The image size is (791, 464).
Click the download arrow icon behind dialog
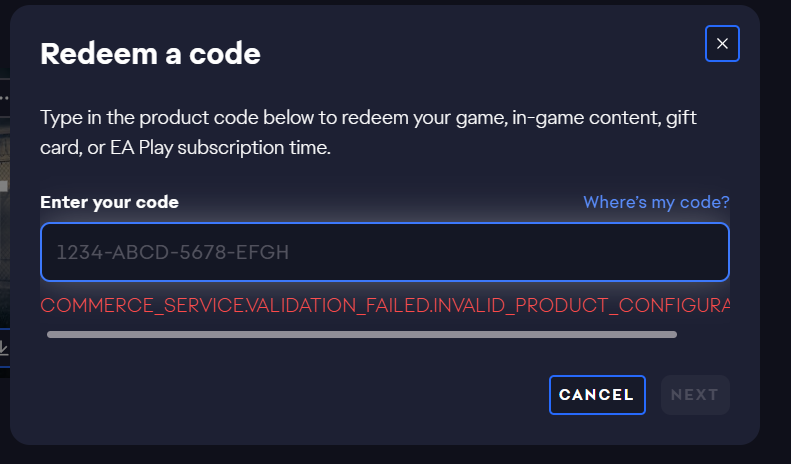click(x=4, y=348)
